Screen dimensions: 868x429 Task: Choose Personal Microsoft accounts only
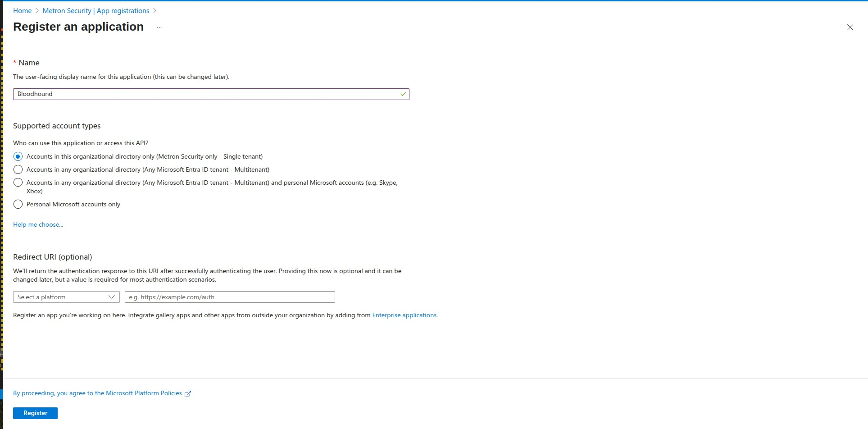coord(18,204)
